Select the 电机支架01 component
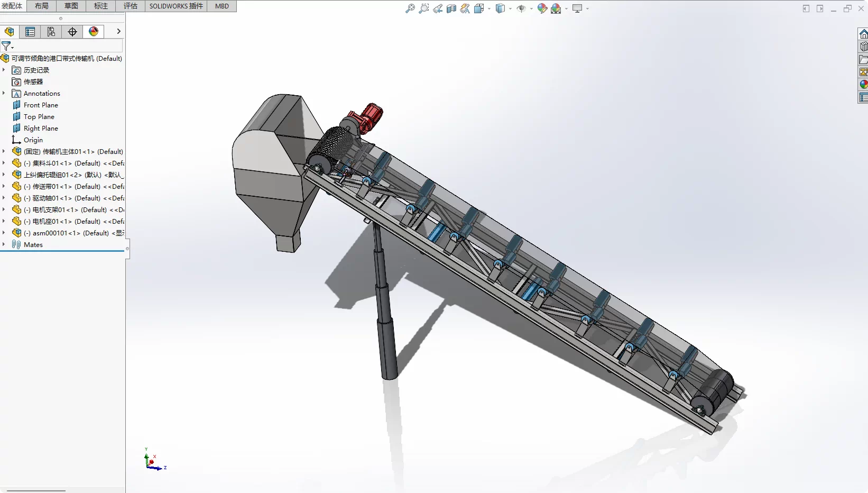The width and height of the screenshot is (868, 493). pos(74,210)
